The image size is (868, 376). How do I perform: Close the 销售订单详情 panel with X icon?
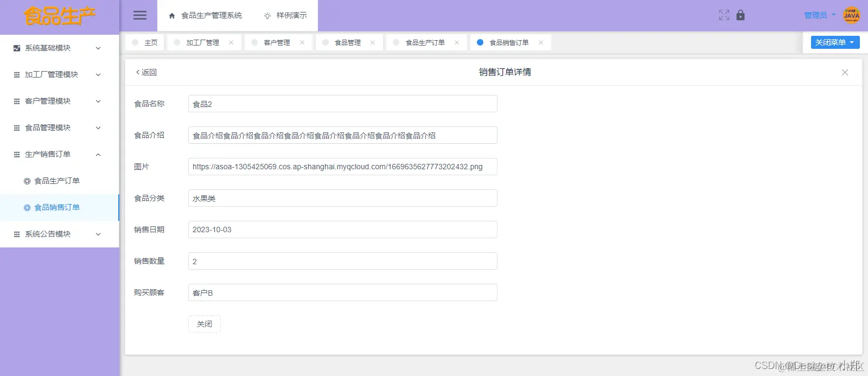pyautogui.click(x=845, y=72)
